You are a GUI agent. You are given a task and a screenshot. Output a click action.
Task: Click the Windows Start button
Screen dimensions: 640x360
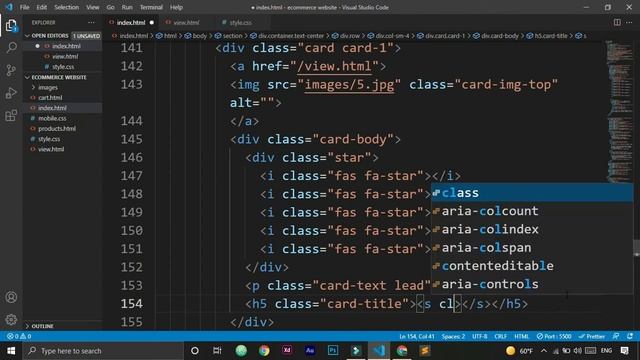11,351
